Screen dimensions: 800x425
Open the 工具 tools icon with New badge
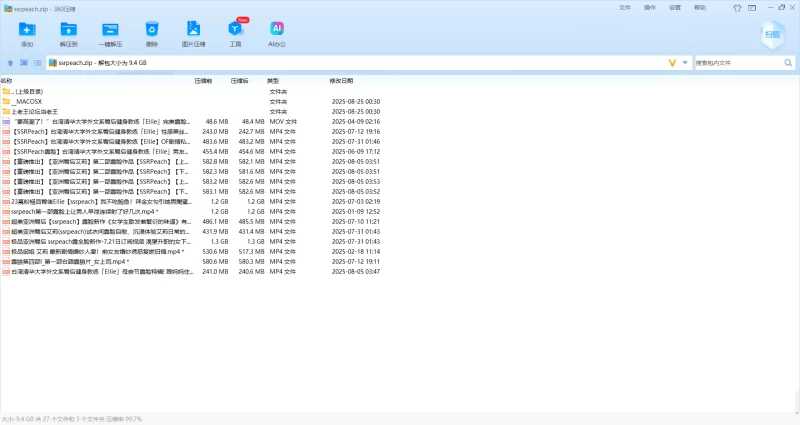click(x=235, y=29)
